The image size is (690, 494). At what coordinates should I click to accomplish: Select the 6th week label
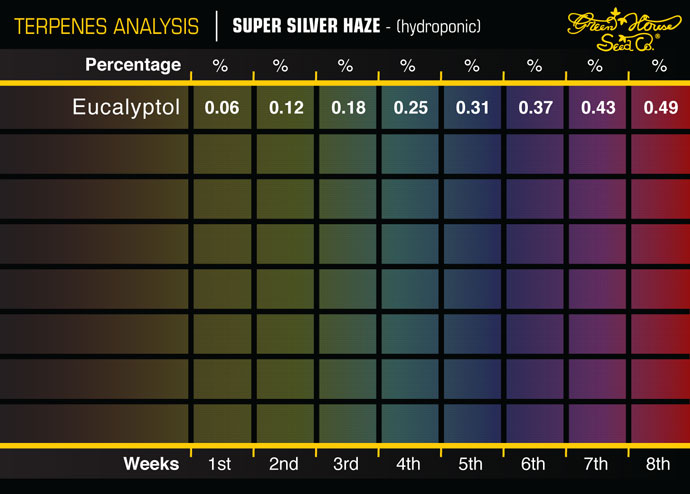point(533,464)
